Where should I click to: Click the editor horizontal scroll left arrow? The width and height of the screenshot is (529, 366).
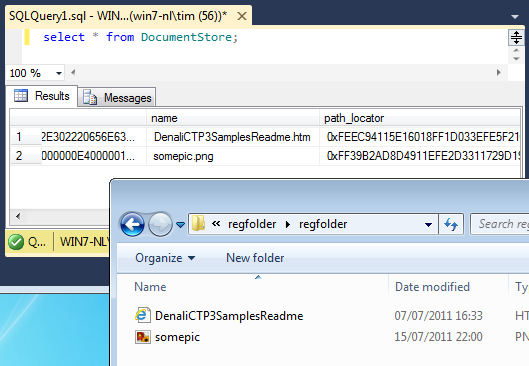click(x=73, y=72)
